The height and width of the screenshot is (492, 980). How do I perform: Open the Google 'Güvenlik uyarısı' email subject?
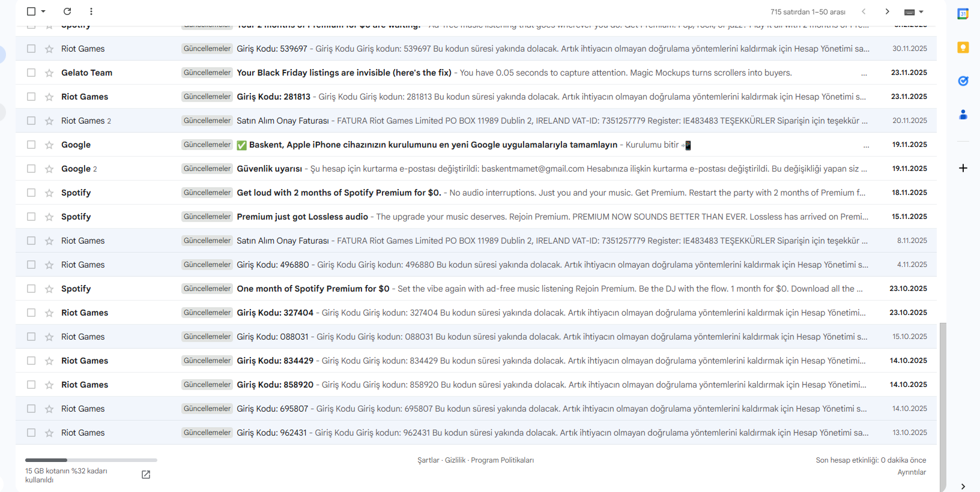pyautogui.click(x=270, y=169)
